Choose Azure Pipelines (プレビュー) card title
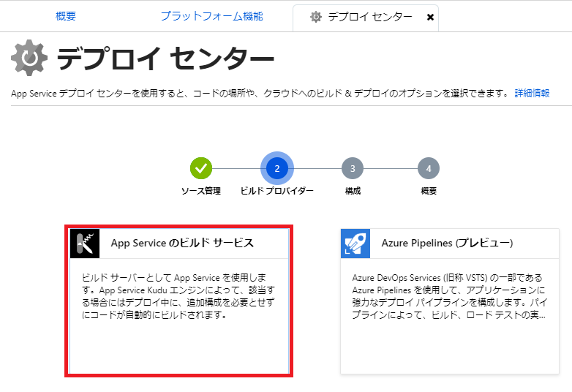 447,243
